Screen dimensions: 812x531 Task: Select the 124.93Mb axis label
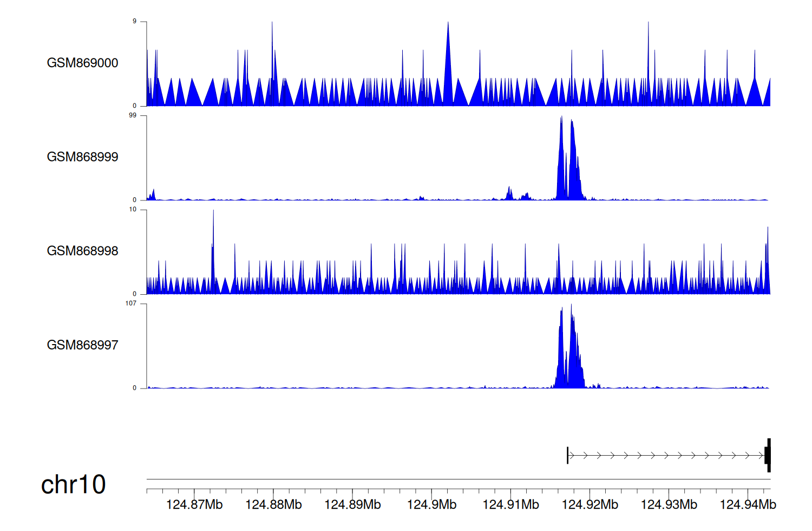click(x=669, y=505)
